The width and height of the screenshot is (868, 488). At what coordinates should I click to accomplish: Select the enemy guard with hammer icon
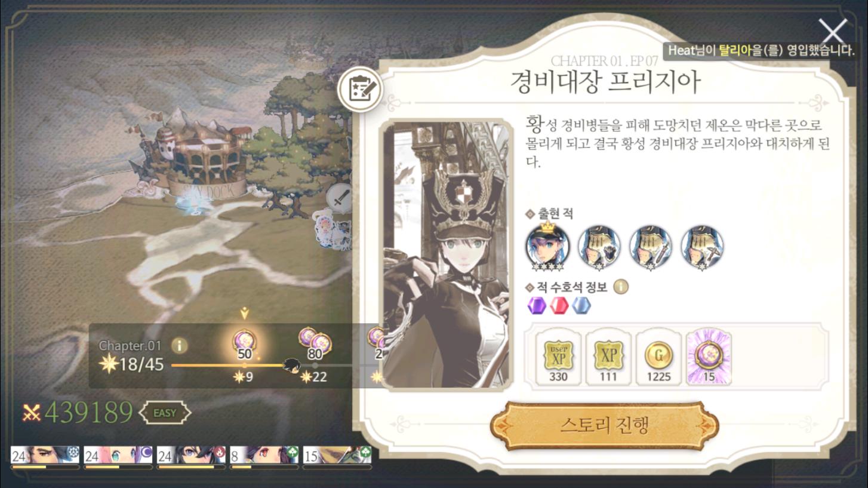click(x=702, y=247)
